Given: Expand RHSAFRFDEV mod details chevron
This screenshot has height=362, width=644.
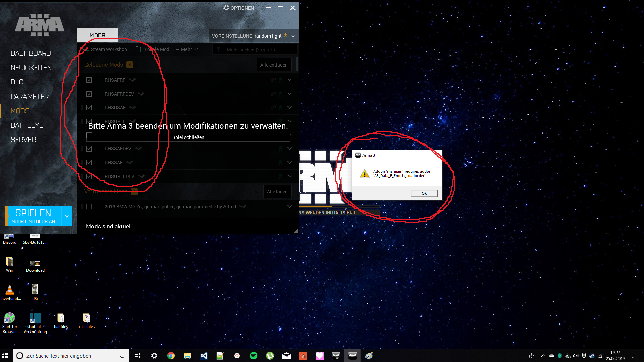Looking at the screenshot, I should (289, 94).
